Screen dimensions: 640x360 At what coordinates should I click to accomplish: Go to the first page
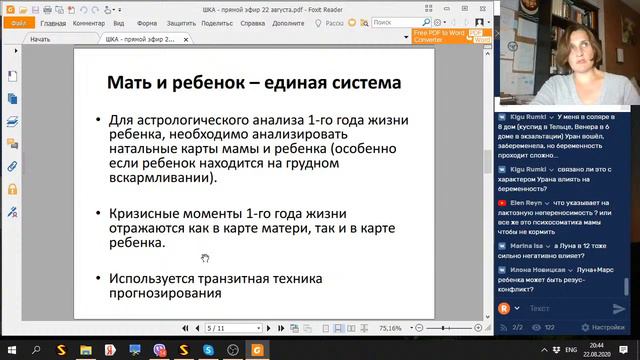(x=185, y=328)
